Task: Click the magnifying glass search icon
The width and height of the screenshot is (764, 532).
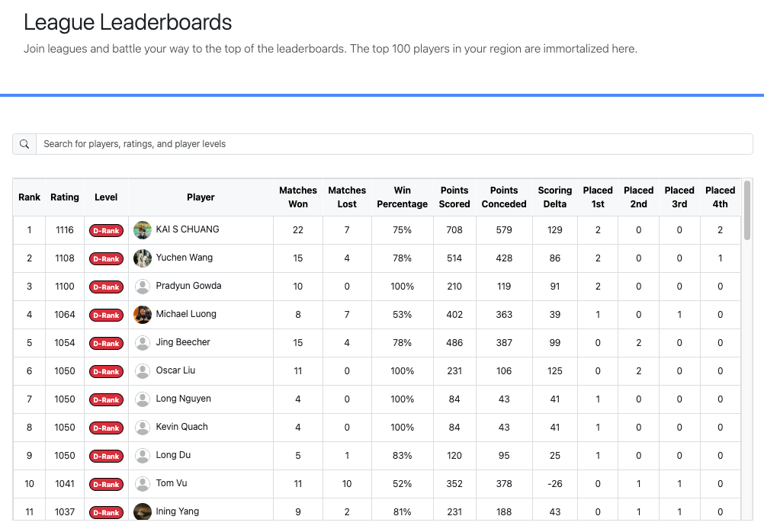Action: pyautogui.click(x=24, y=144)
